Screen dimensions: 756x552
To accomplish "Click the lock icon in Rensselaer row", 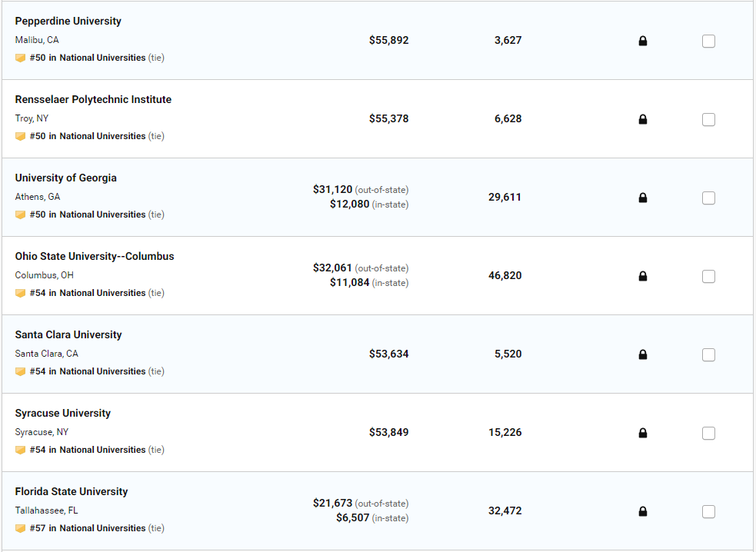I will (643, 119).
